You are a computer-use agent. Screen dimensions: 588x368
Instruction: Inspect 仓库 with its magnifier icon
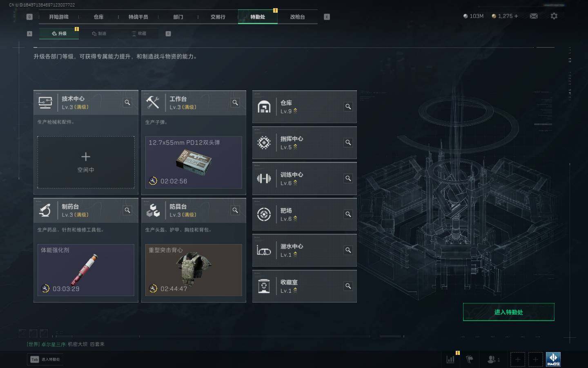348,107
